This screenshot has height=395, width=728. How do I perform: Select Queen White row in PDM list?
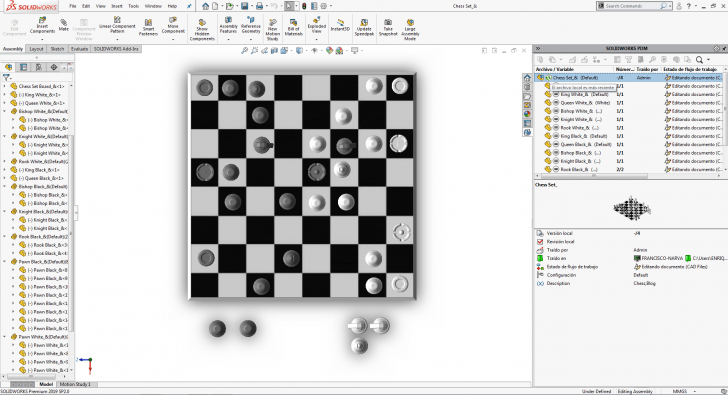pyautogui.click(x=629, y=103)
